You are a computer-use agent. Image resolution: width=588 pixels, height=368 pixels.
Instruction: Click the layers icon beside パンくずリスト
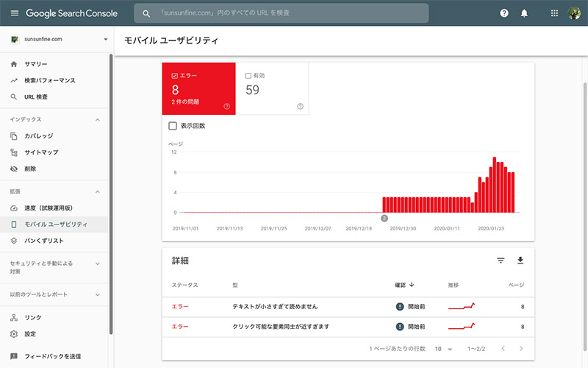tap(14, 241)
